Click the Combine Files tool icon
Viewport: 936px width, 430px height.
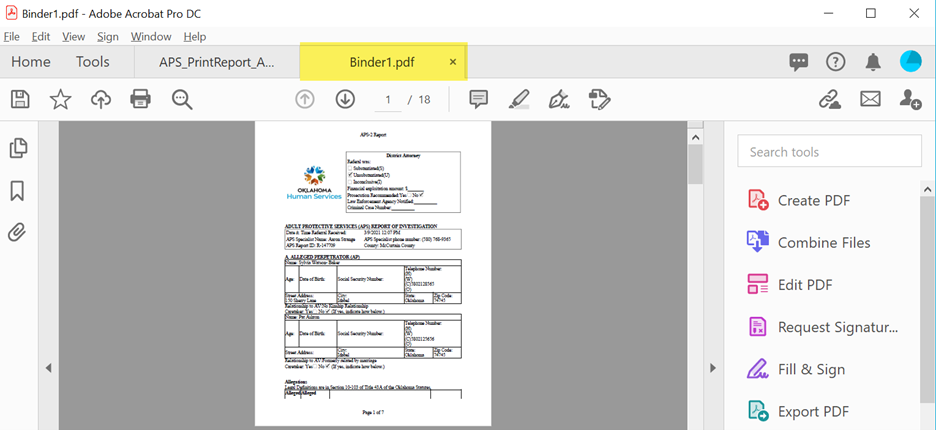click(x=758, y=242)
